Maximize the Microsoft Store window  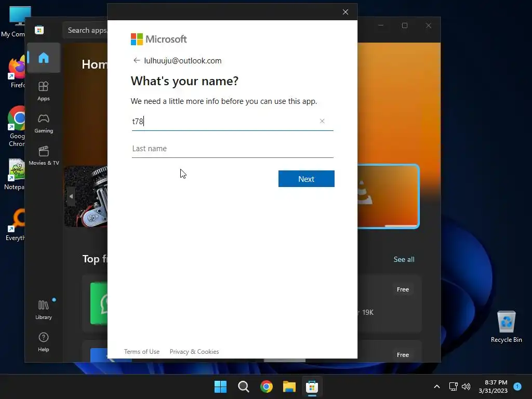pyautogui.click(x=404, y=25)
